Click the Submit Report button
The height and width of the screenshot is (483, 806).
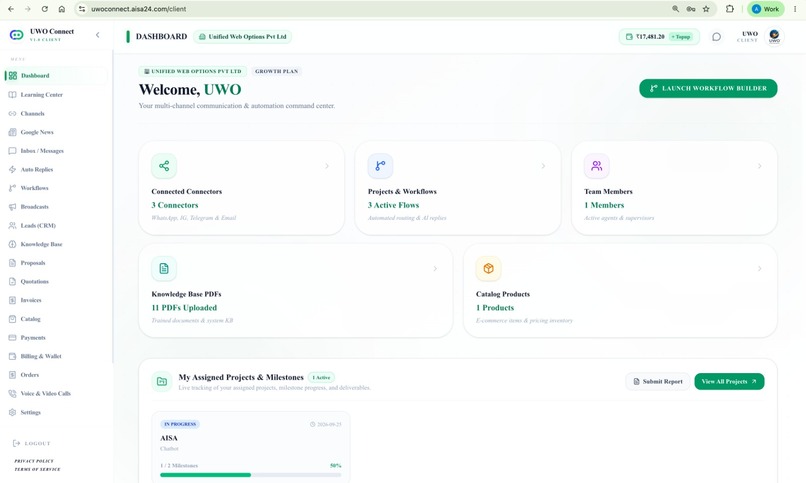pos(658,381)
